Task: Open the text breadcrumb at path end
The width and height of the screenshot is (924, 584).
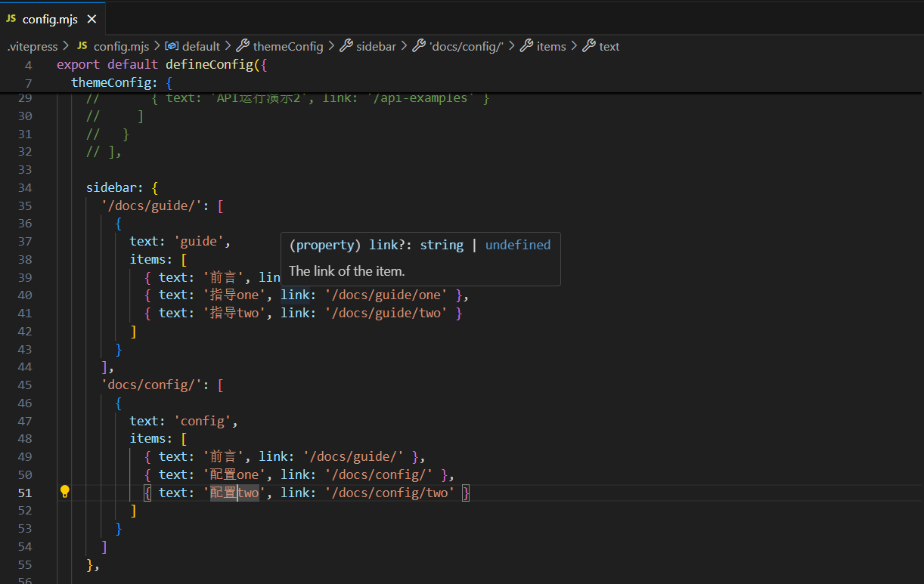Action: (609, 46)
